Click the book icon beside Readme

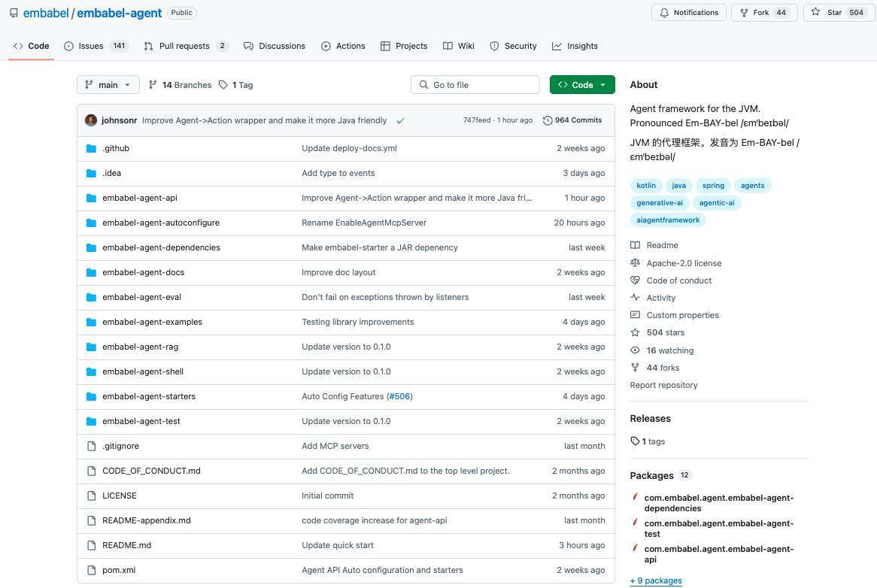pyautogui.click(x=635, y=245)
